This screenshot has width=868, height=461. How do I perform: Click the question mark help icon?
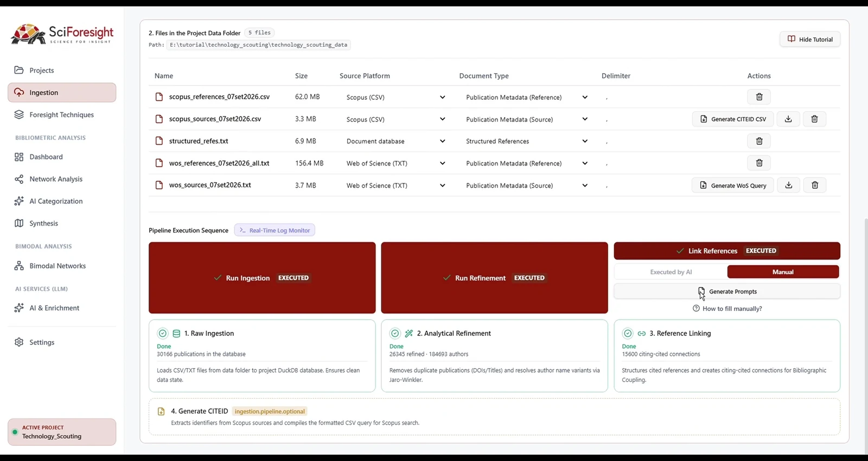(x=696, y=309)
